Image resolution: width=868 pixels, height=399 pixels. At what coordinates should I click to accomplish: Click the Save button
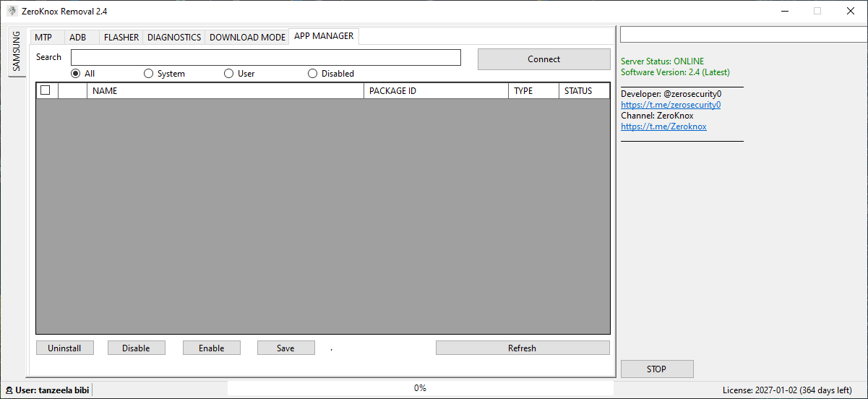point(285,348)
